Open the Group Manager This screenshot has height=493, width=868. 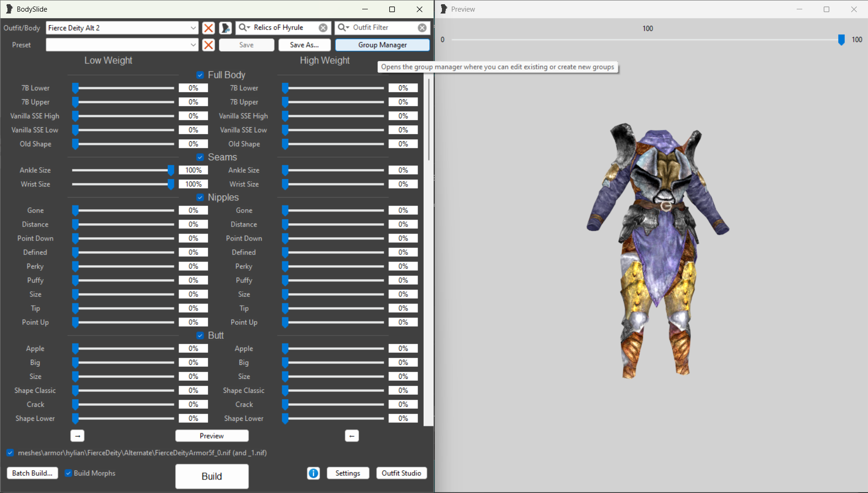point(382,45)
